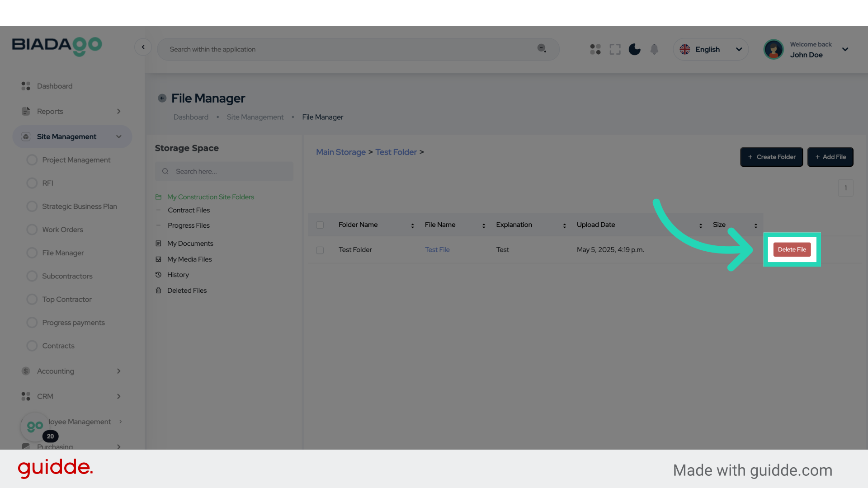Collapse the sidebar with the chevron button
The width and height of the screenshot is (868, 488).
[x=143, y=47]
